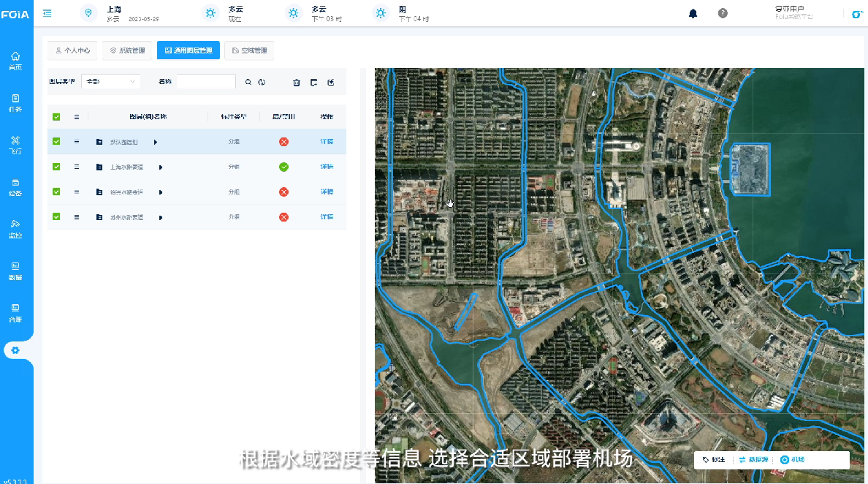The height and width of the screenshot is (484, 868).
Task: Click the 名称 name input field
Action: click(205, 81)
